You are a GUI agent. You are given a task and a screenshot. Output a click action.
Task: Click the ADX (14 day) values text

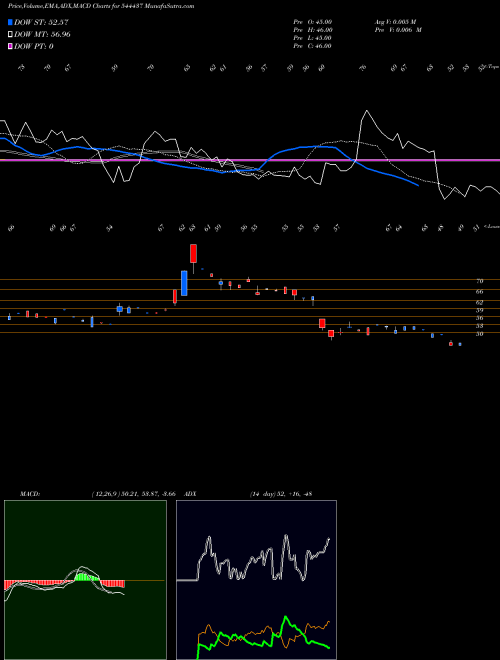[x=281, y=494]
